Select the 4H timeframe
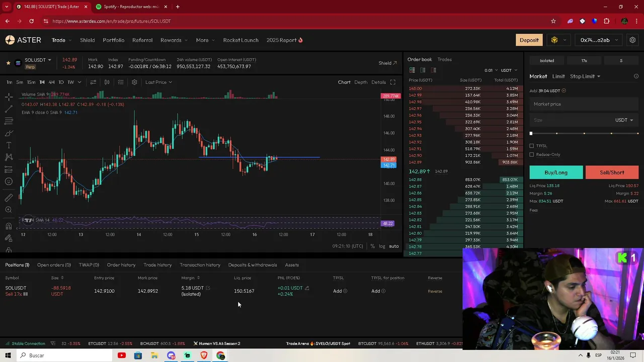Screen dimensions: 644x362 [51, 82]
